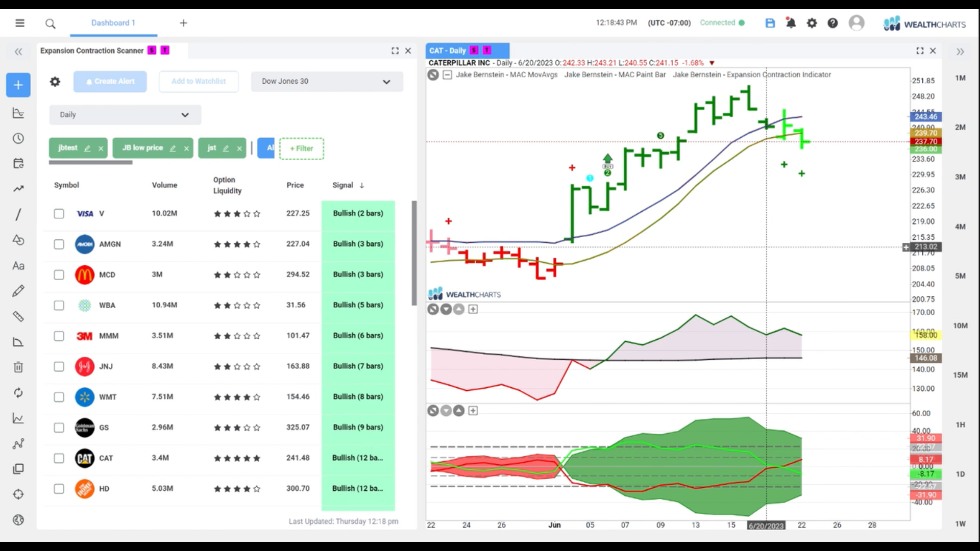Select the trend line drawing tool

point(18,214)
